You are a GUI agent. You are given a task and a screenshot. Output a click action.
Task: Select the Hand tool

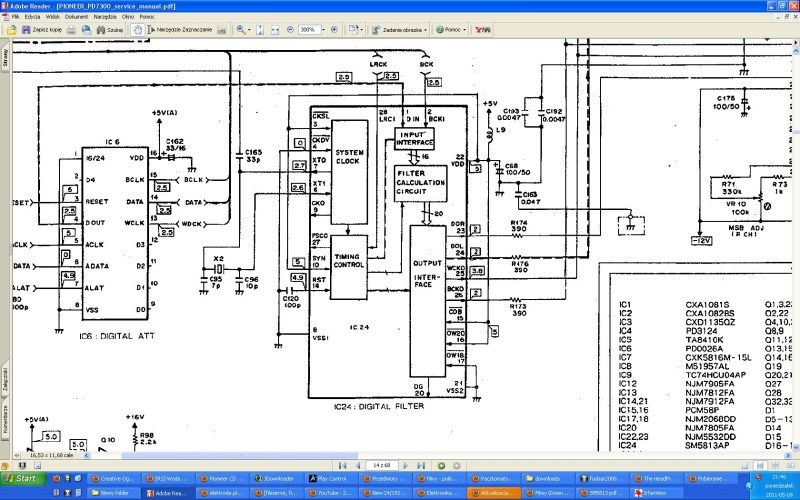click(137, 30)
